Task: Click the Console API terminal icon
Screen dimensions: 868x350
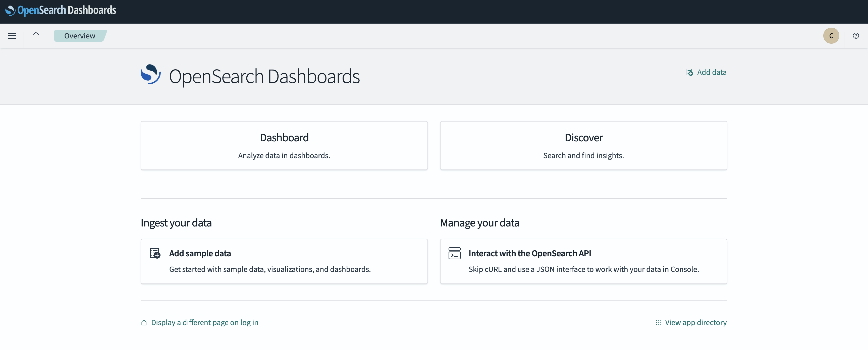Action: click(454, 253)
